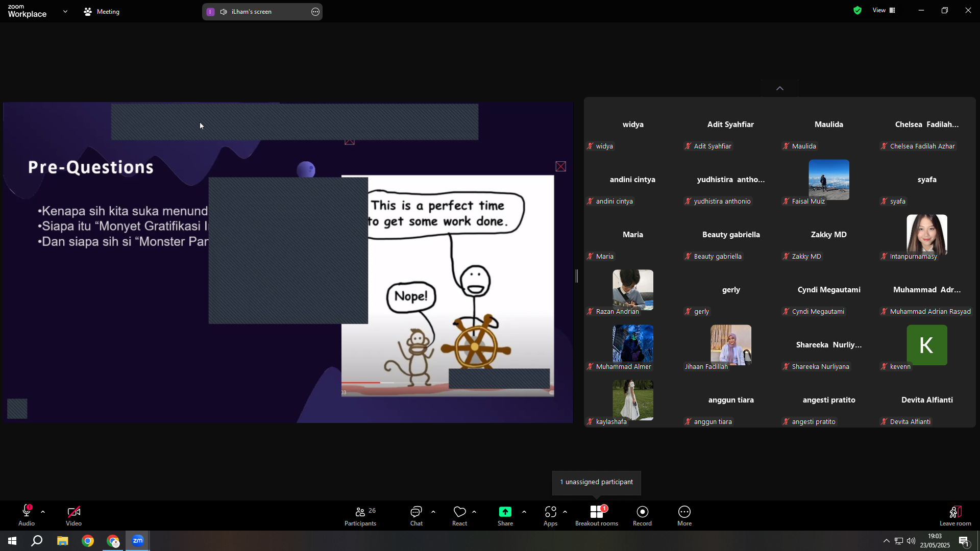Open the View layout menu
The height and width of the screenshot is (551, 980).
[884, 10]
